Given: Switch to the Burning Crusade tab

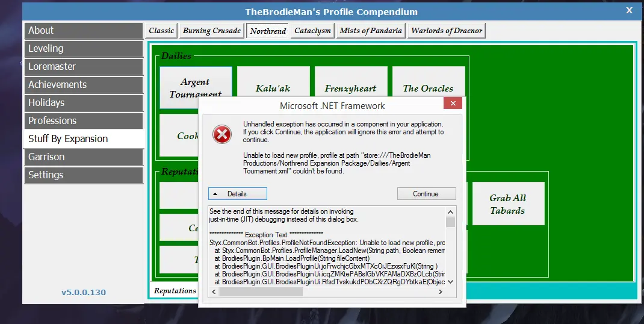Looking at the screenshot, I should point(211,31).
